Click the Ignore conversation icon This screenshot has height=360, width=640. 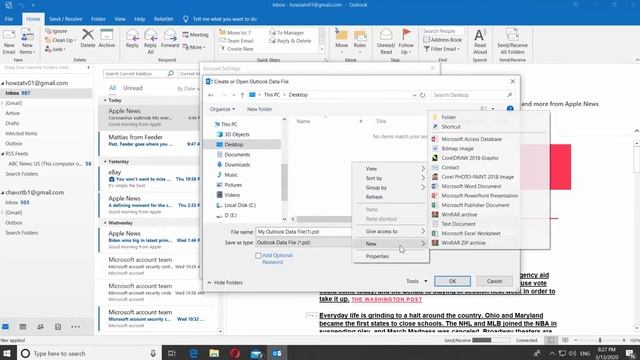point(56,31)
